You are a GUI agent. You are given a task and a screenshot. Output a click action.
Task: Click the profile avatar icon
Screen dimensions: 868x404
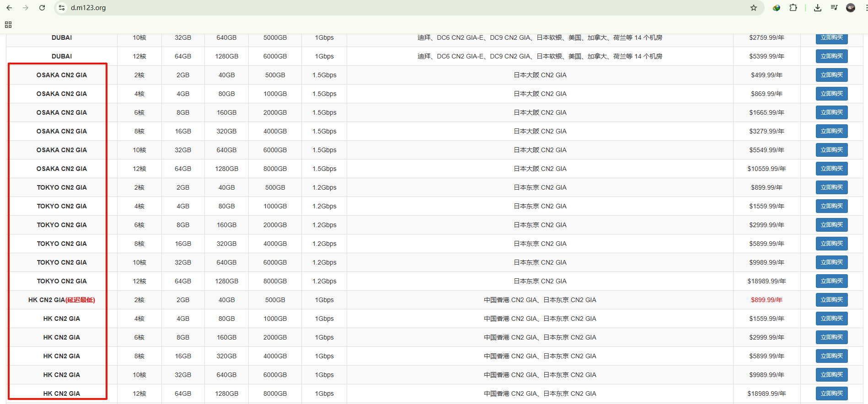[851, 8]
